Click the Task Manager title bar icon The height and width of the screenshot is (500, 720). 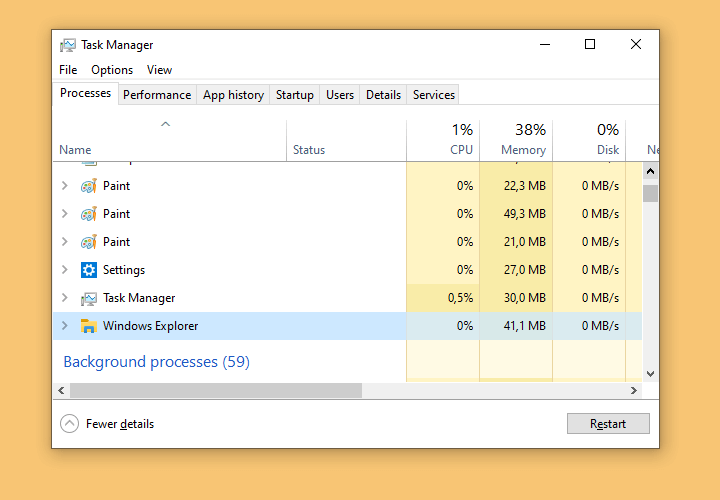click(68, 45)
